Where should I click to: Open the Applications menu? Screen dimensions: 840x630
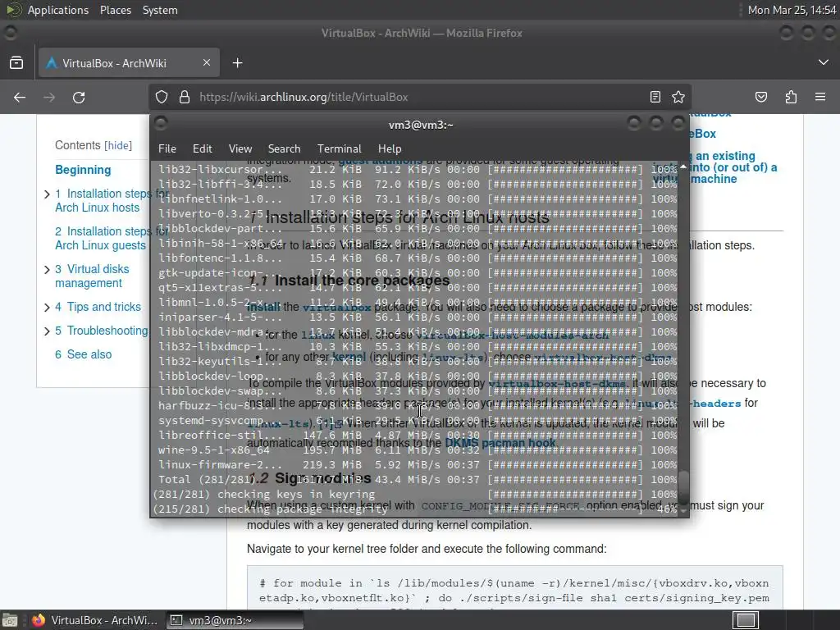58,10
